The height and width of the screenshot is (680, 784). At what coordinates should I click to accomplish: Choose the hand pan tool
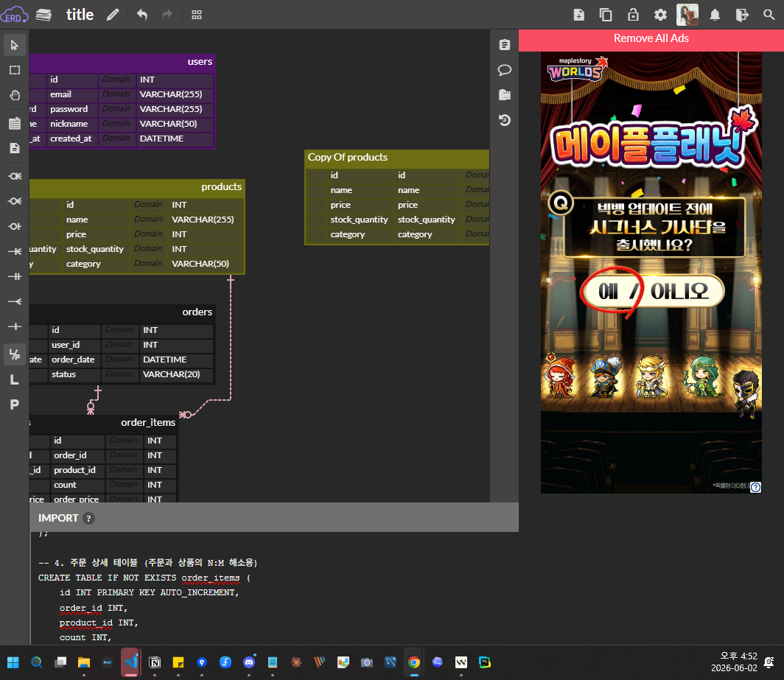(15, 95)
